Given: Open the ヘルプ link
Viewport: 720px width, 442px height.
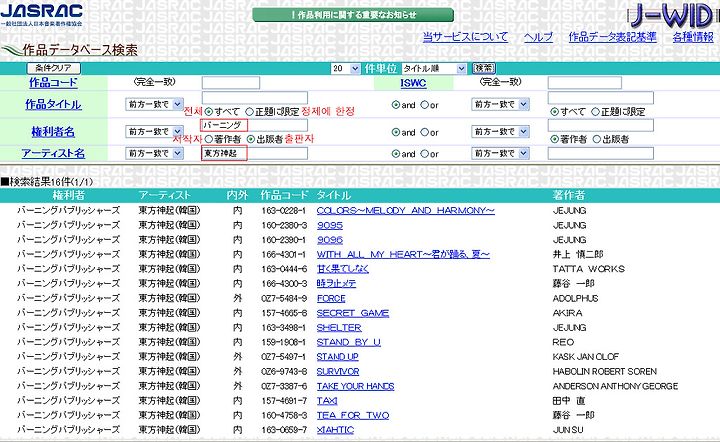Looking at the screenshot, I should [x=539, y=37].
